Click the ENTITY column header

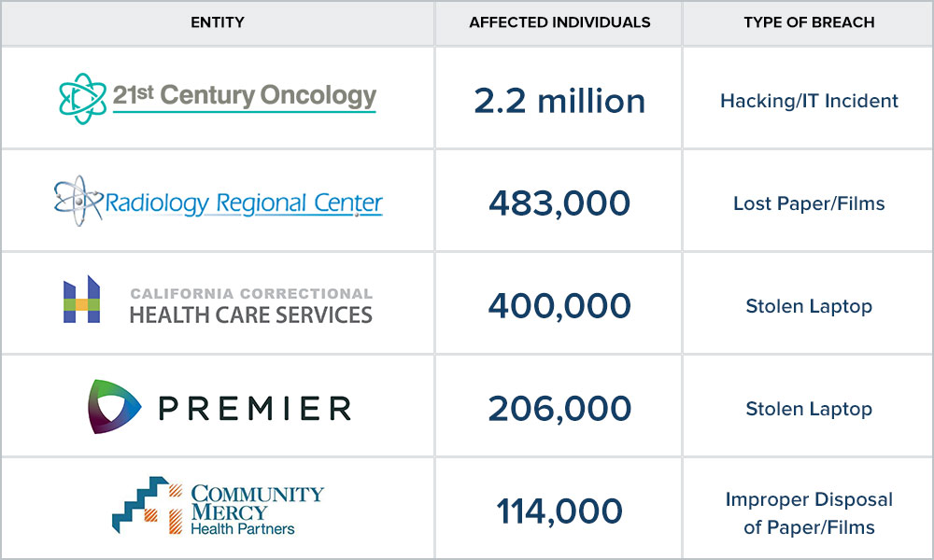coord(218,22)
